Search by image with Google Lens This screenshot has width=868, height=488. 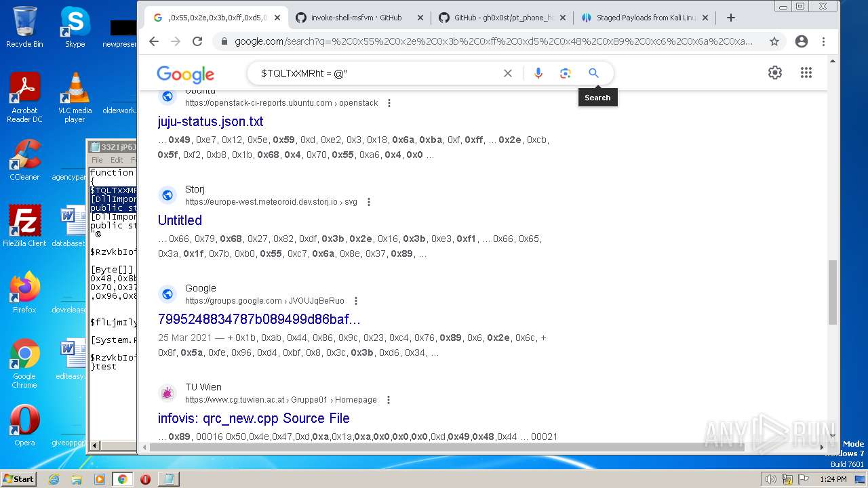[x=566, y=73]
